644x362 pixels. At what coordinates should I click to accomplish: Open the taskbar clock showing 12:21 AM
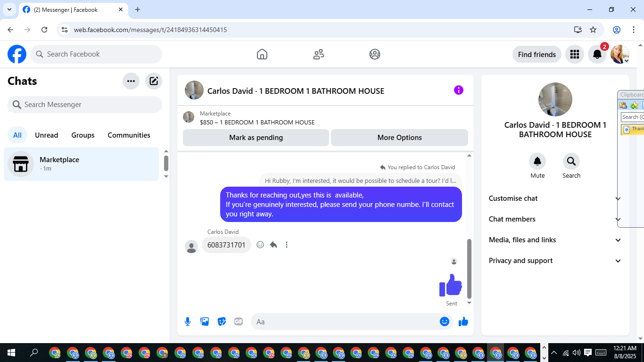pos(625,353)
